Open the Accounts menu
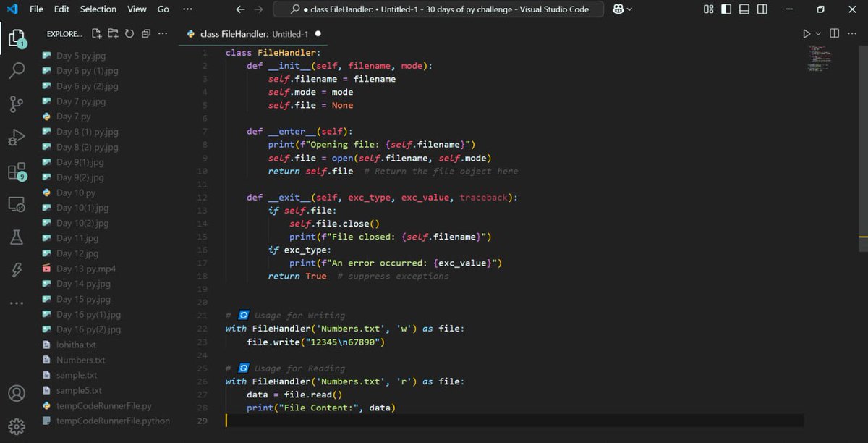The height and width of the screenshot is (443, 868). coord(17,393)
